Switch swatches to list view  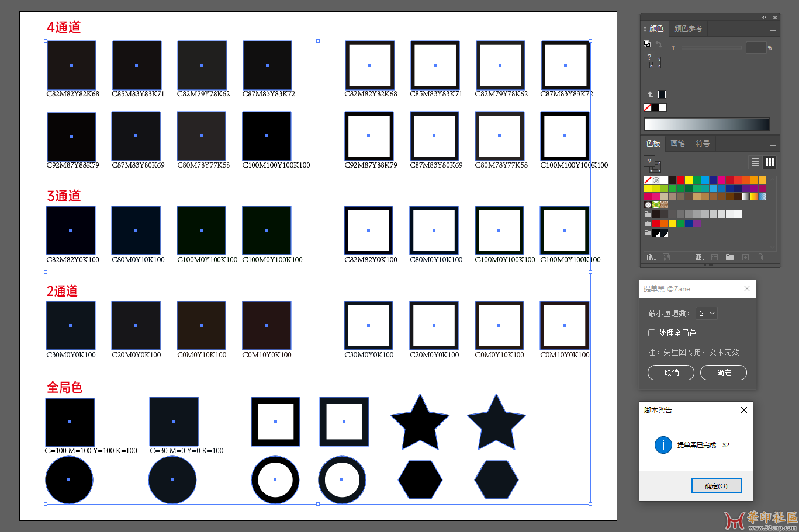(x=755, y=162)
